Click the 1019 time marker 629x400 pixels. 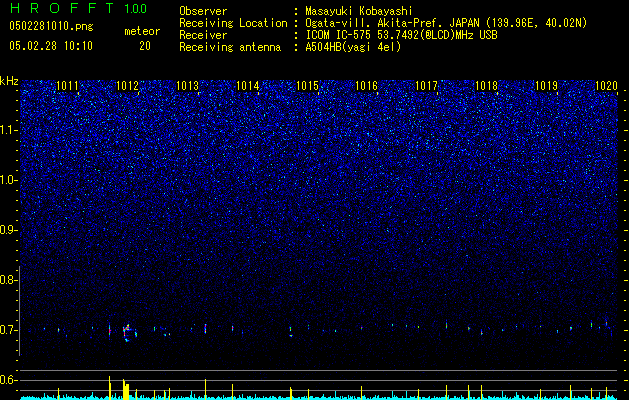point(546,86)
